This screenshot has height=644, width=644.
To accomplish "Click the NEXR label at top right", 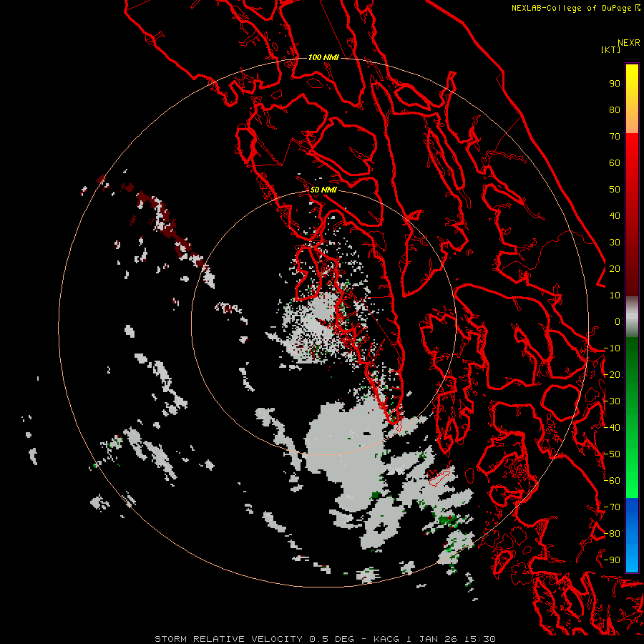I will pyautogui.click(x=628, y=43).
